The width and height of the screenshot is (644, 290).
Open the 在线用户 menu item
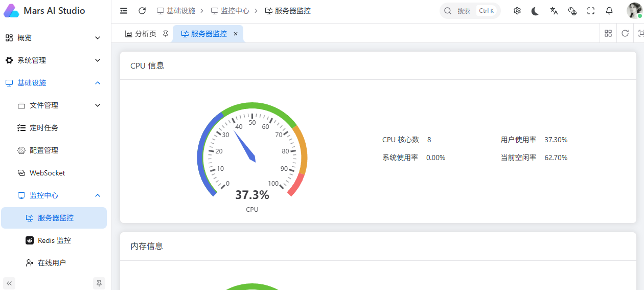coord(53,263)
